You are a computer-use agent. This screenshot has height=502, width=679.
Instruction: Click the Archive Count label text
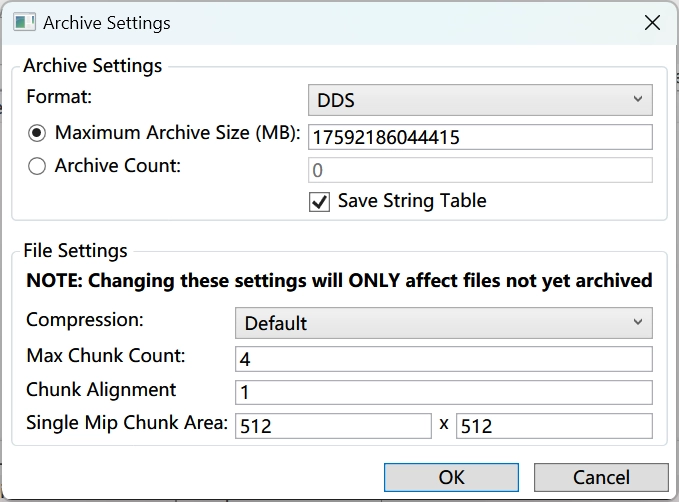click(x=118, y=166)
